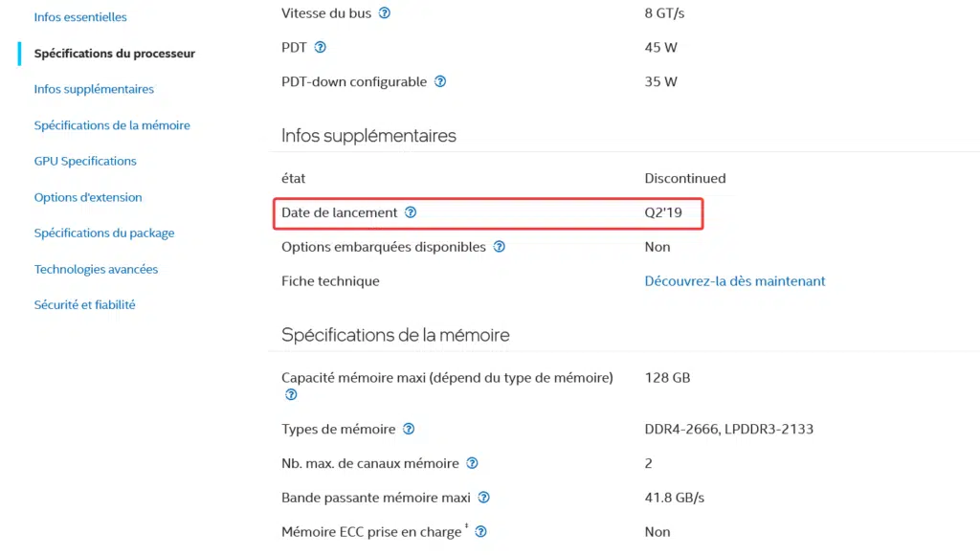Navigate to Spécifications de la mémoire sidebar link

point(112,125)
